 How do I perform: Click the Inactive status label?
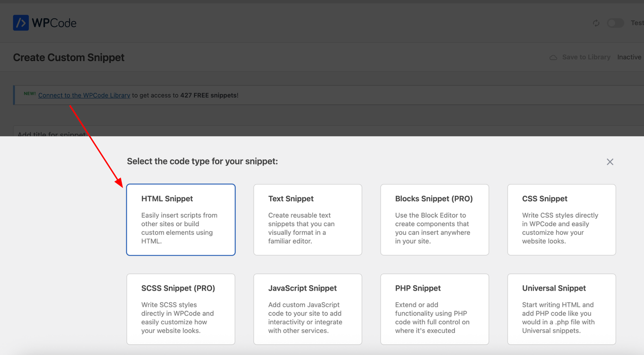click(x=629, y=57)
